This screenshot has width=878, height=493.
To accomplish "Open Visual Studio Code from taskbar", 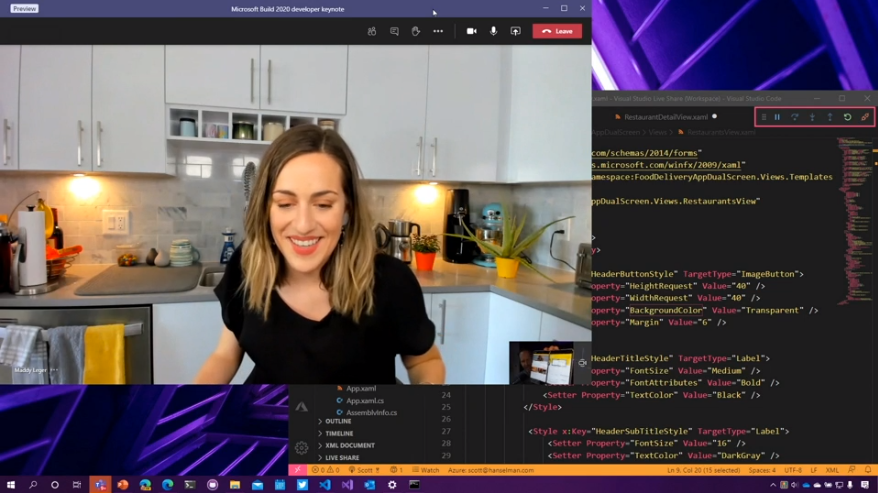I will pos(325,485).
